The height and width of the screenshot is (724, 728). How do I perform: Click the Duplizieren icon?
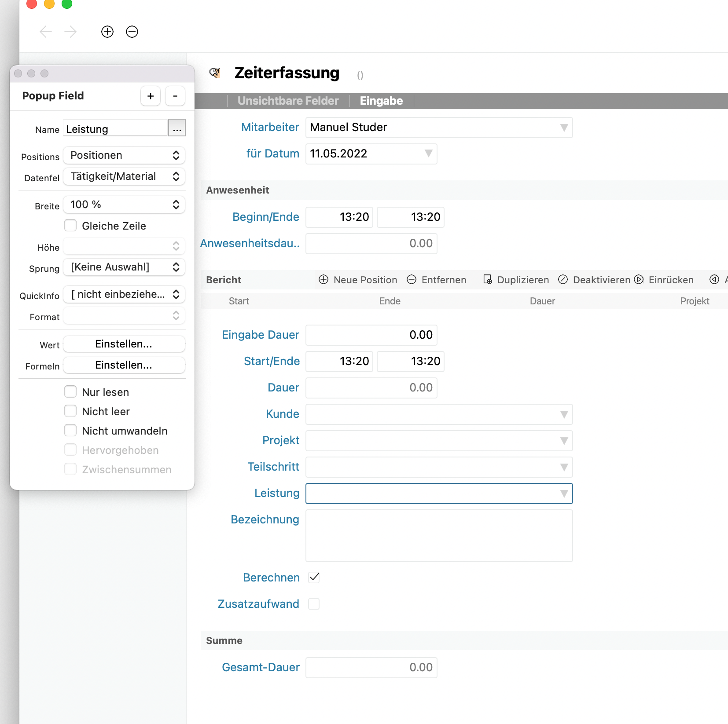point(488,280)
